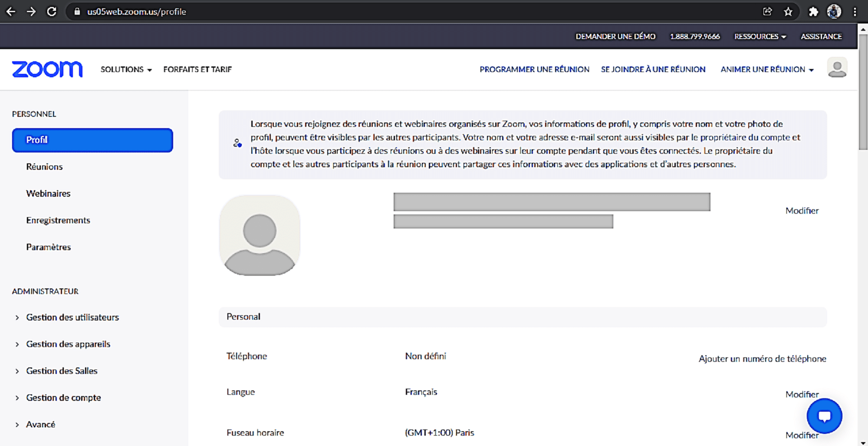The width and height of the screenshot is (868, 446).
Task: Click the Fuseau horaire label
Action: pyautogui.click(x=255, y=433)
